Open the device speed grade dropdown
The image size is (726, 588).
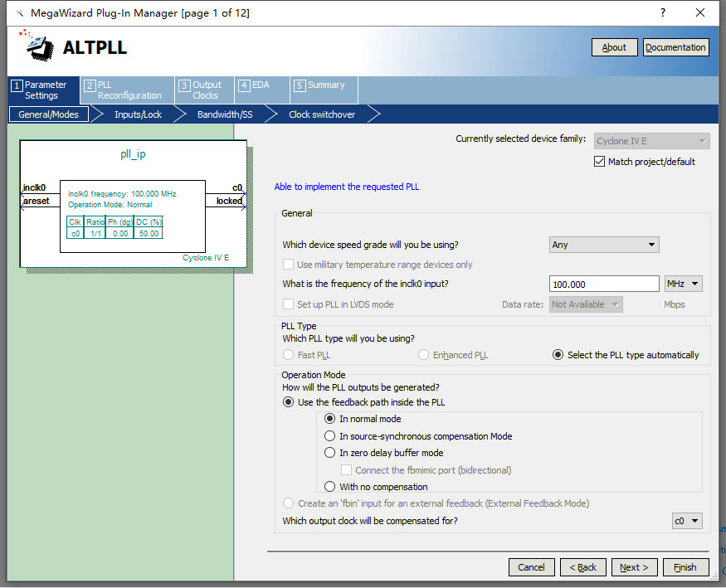tap(604, 245)
